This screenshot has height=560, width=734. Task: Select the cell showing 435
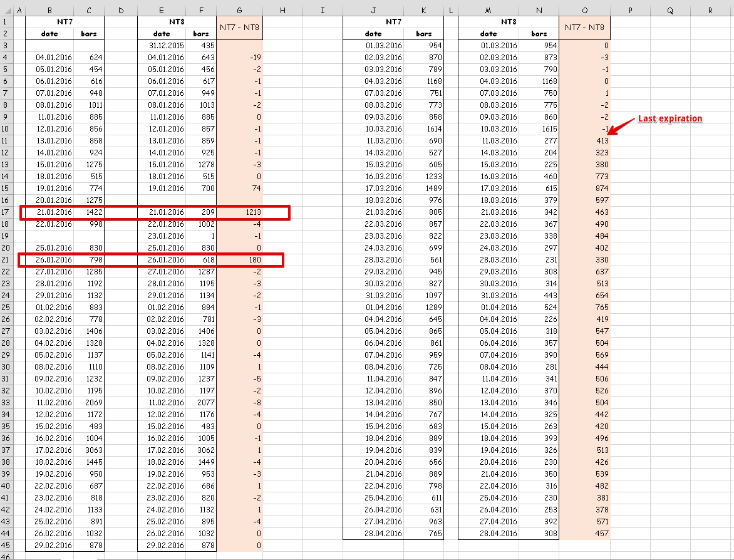pos(201,46)
